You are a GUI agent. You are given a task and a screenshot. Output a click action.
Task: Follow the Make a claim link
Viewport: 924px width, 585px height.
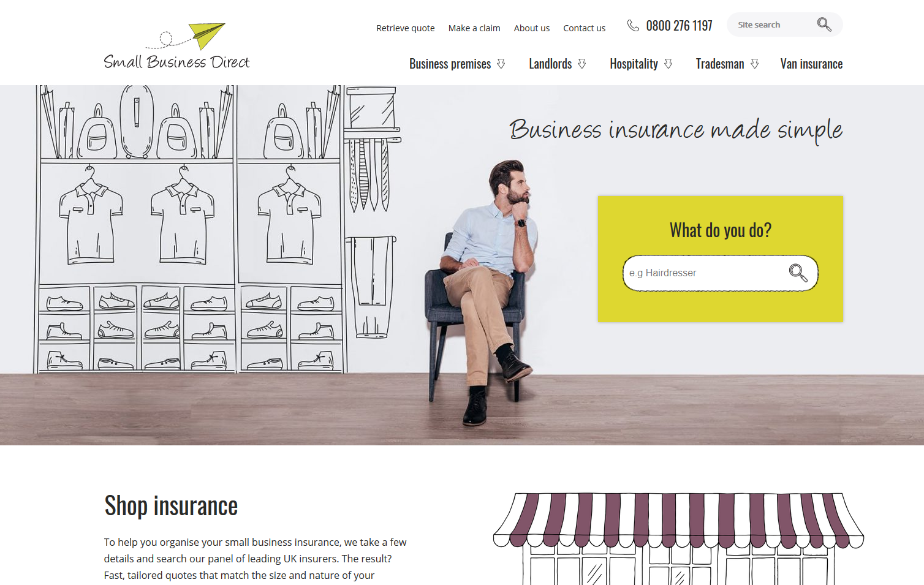click(474, 28)
